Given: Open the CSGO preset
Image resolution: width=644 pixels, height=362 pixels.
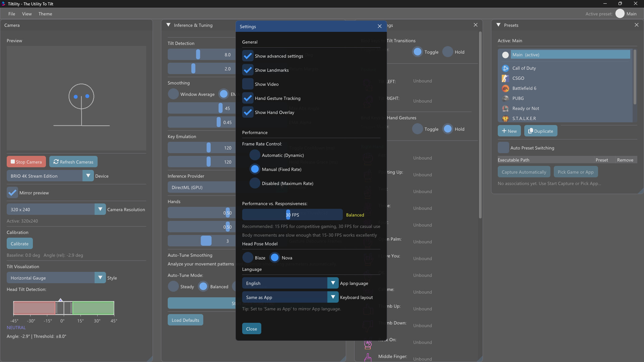Looking at the screenshot, I should click(505, 78).
